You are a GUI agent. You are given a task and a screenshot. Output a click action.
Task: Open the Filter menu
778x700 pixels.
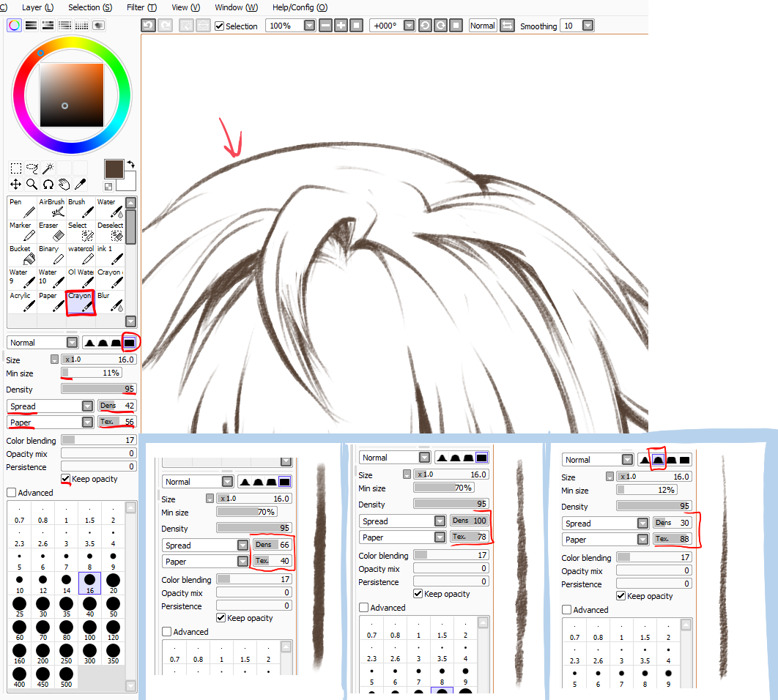(x=141, y=7)
